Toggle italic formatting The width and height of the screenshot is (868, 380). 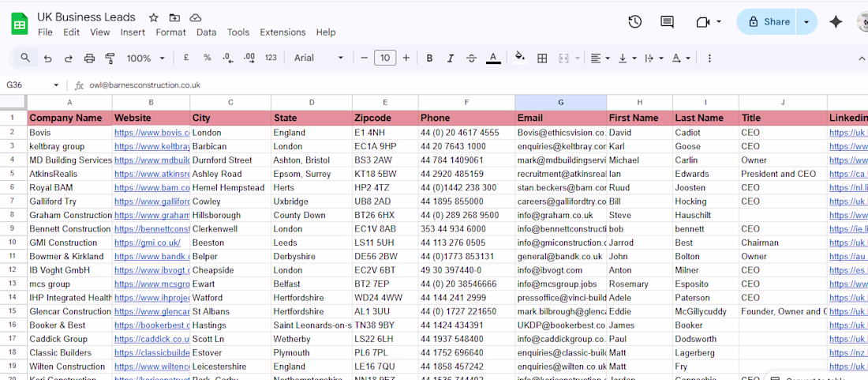(451, 58)
